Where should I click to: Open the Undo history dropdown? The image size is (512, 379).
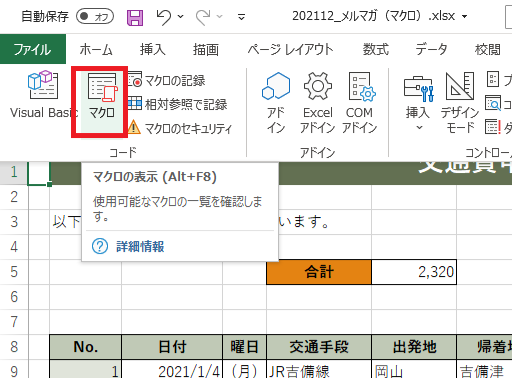[x=180, y=16]
